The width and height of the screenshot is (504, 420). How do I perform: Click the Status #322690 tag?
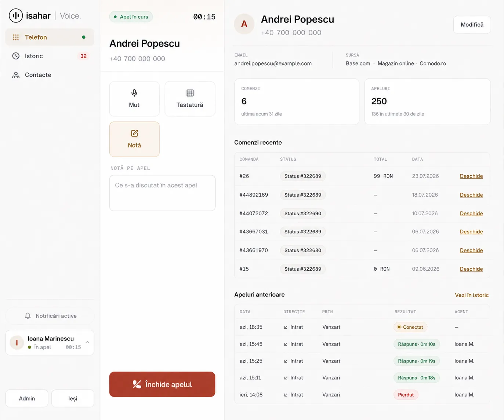tap(303, 213)
